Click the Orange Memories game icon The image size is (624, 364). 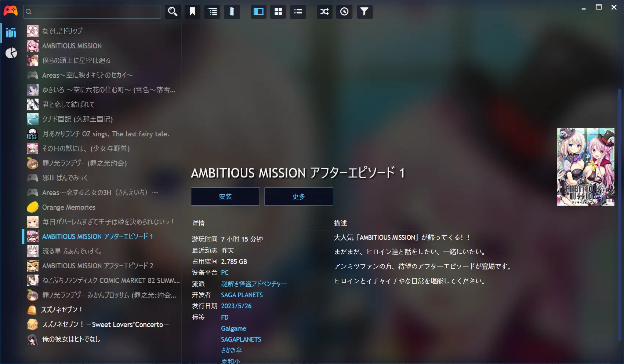(32, 207)
